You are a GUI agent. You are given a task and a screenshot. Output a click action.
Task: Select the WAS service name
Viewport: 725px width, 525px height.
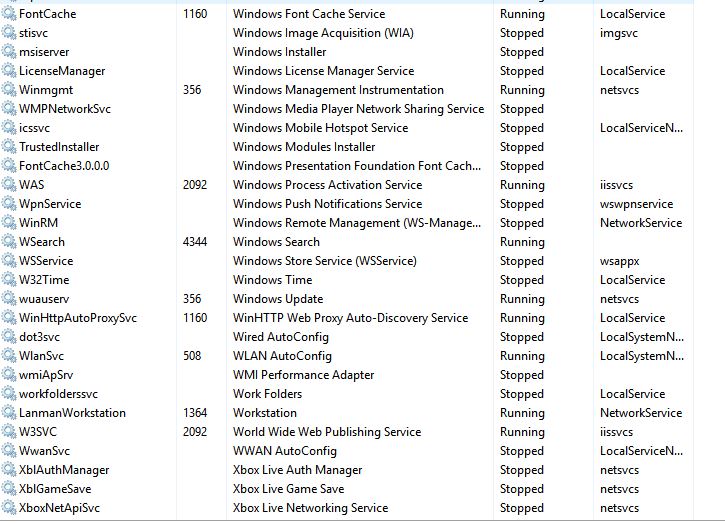point(31,185)
